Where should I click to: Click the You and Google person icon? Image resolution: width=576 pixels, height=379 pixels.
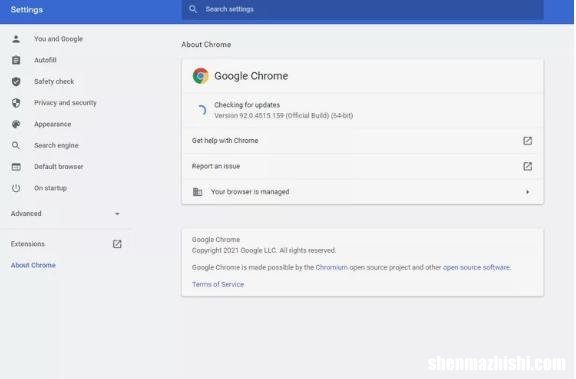(16, 39)
